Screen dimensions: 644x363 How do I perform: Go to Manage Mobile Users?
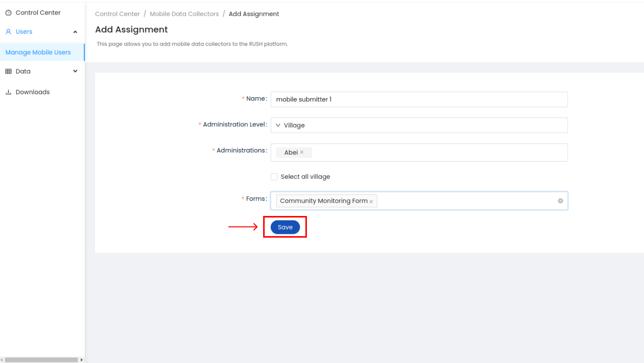(x=42, y=52)
